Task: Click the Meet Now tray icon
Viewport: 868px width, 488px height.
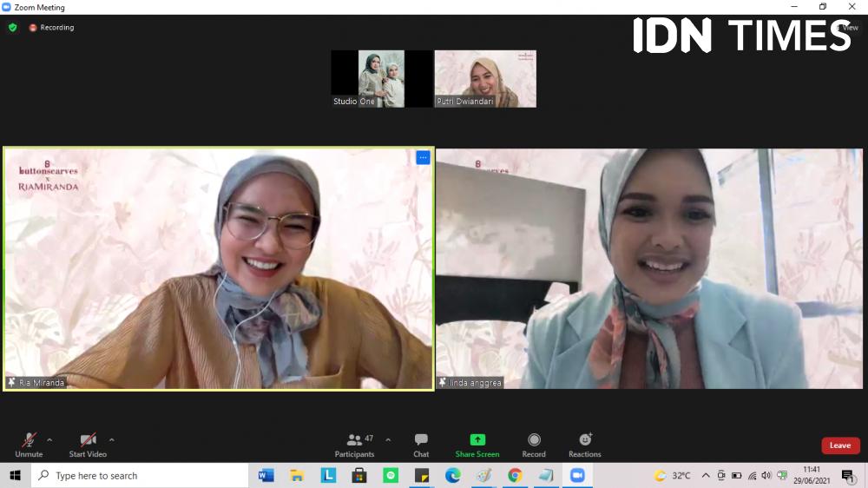Action: point(720,476)
